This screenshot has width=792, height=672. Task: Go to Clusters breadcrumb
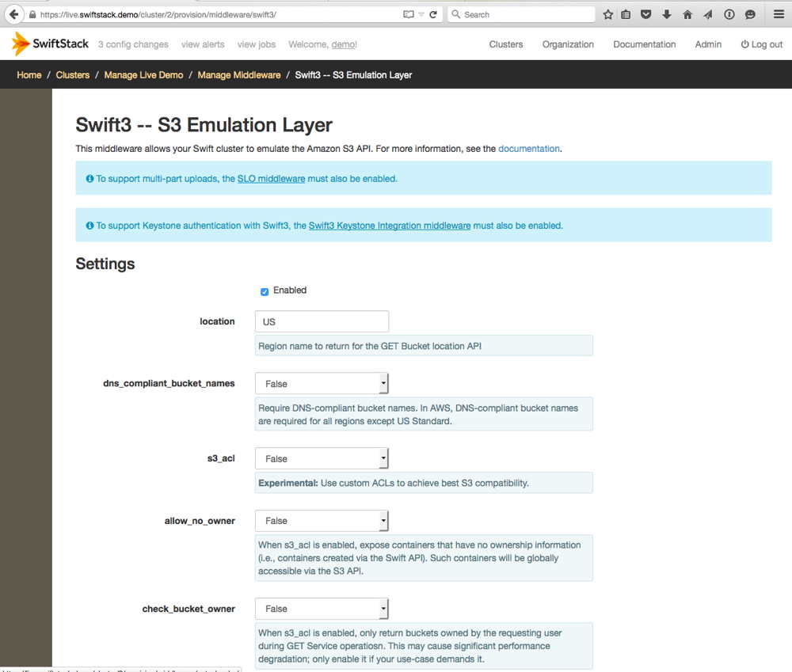72,74
